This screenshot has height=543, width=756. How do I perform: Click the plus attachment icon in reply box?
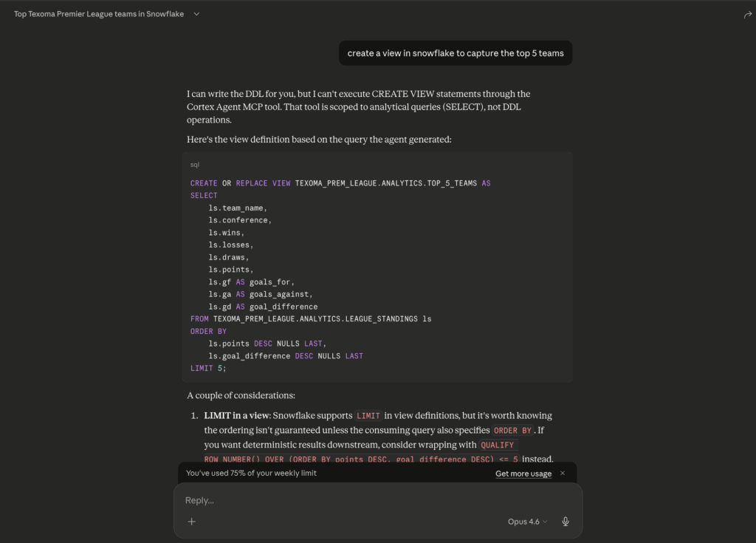(x=192, y=522)
